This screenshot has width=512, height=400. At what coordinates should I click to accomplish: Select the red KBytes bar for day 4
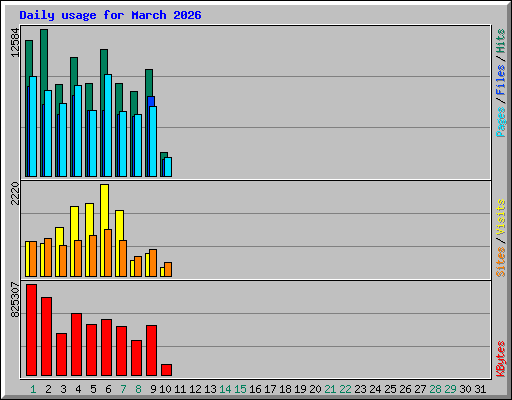click(76, 345)
